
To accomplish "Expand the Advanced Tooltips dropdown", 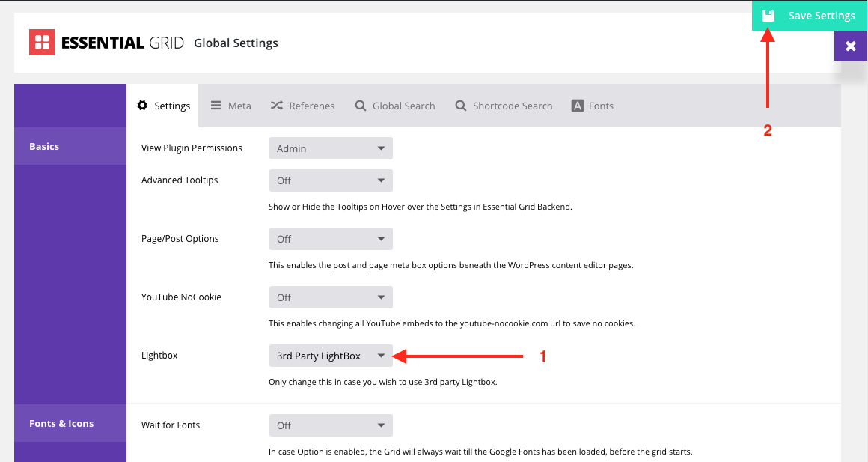I will [x=331, y=180].
